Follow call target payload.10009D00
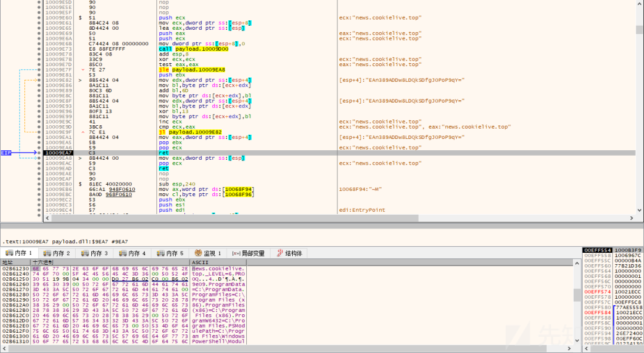 click(202, 49)
